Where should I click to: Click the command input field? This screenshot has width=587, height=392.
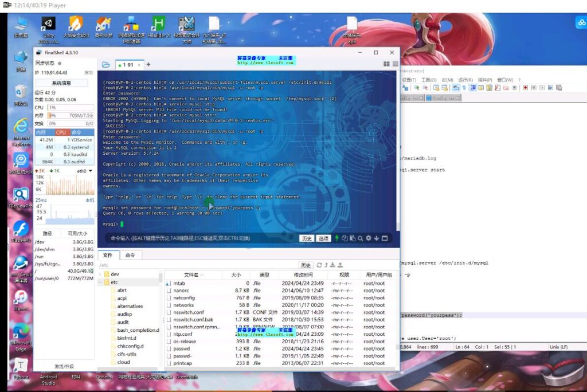pos(201,238)
